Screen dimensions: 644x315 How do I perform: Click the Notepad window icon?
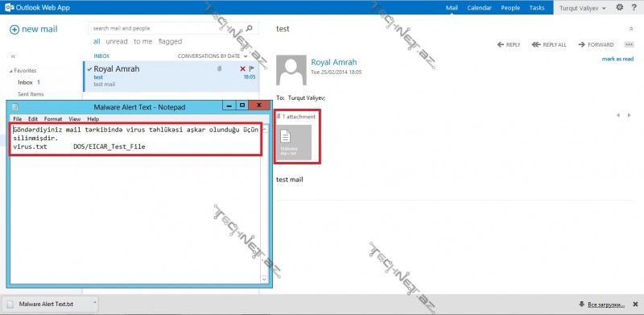(15, 107)
